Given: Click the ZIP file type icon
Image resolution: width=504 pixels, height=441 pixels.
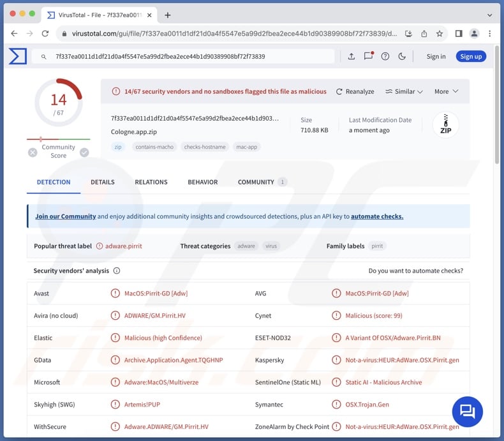Looking at the screenshot, I should pyautogui.click(x=445, y=124).
